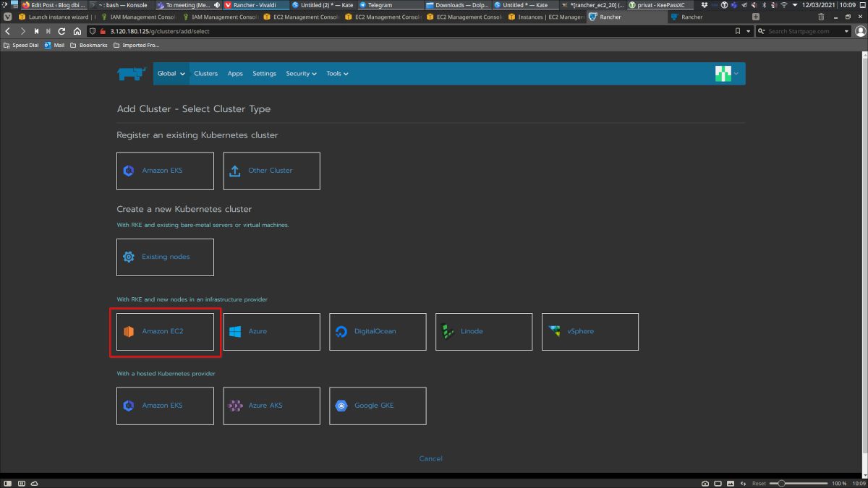Click the Startpage search field
The height and width of the screenshot is (488, 868).
tap(803, 31)
